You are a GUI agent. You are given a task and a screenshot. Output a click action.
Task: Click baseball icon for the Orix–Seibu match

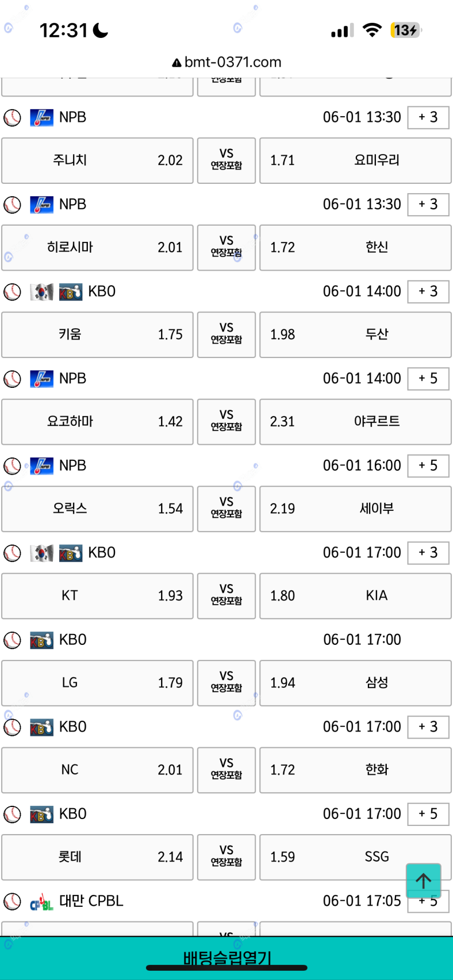[12, 466]
